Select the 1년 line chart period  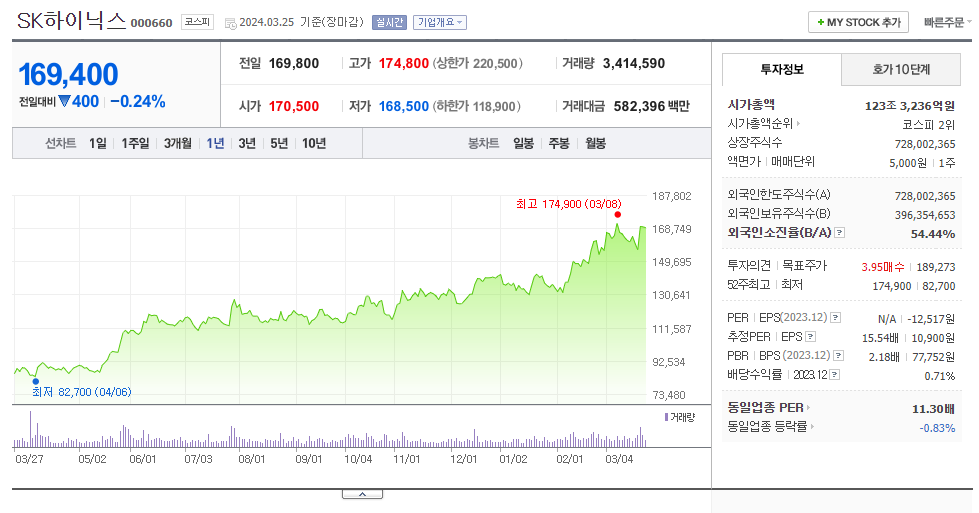click(x=215, y=144)
